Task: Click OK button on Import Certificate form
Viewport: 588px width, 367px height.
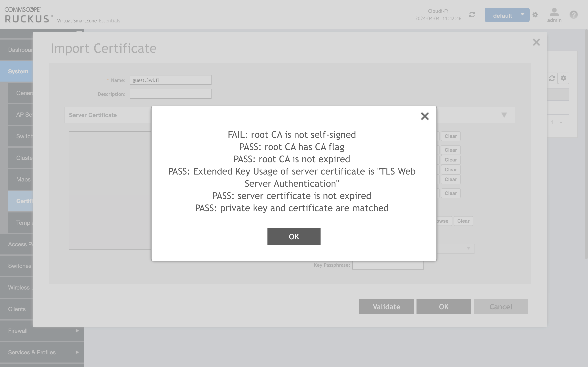Action: 444,306
